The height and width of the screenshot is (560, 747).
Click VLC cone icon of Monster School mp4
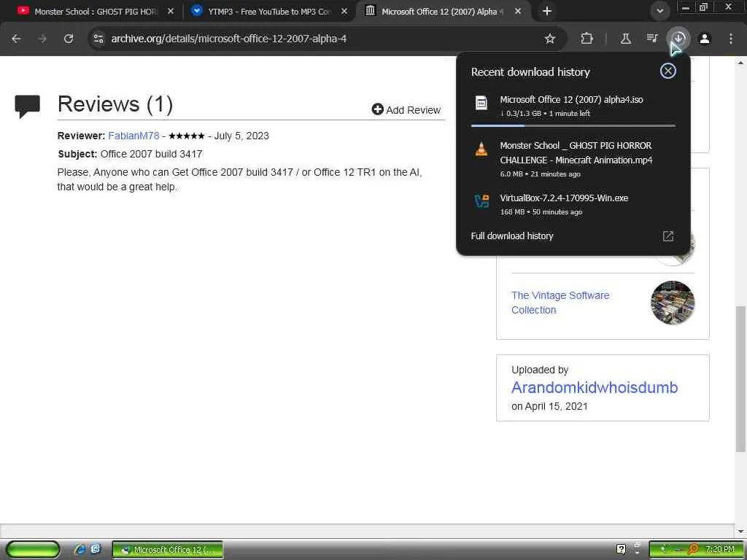481,149
